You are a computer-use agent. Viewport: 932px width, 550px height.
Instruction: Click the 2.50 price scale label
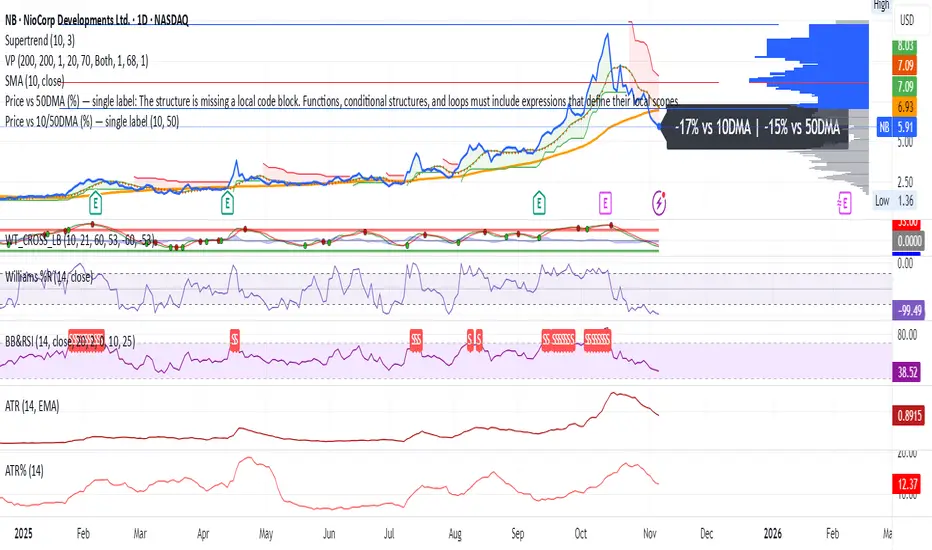pyautogui.click(x=906, y=181)
